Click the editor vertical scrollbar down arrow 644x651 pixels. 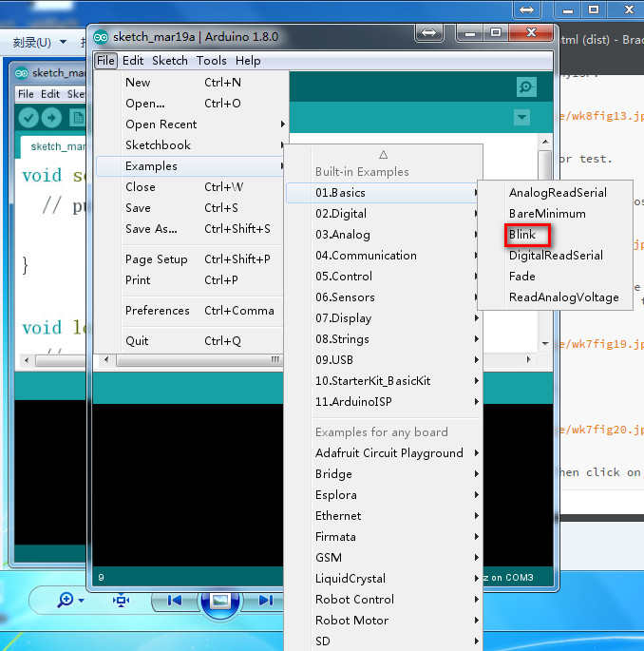coord(545,344)
